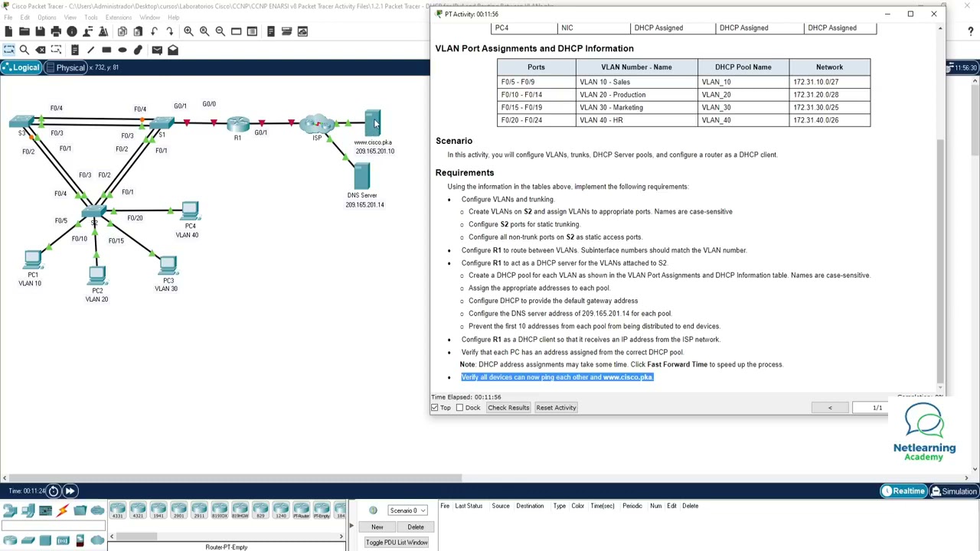Image resolution: width=980 pixels, height=551 pixels.
Task: Click the Paste icon in toolbar
Action: (138, 31)
